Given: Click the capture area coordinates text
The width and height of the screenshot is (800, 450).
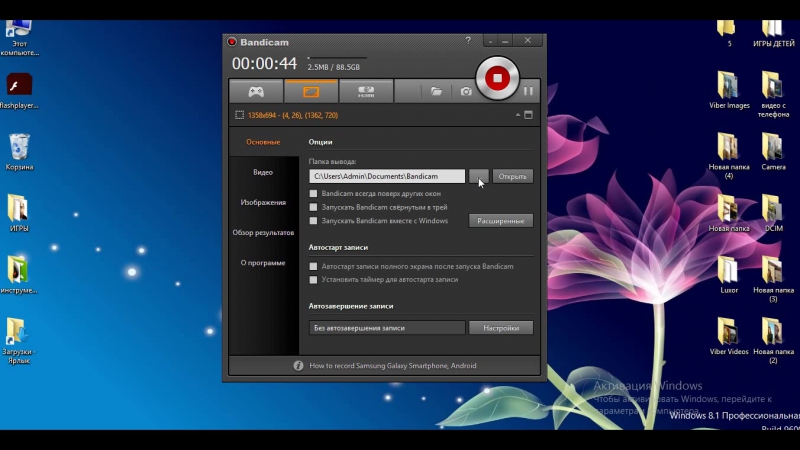Looking at the screenshot, I should 293,115.
